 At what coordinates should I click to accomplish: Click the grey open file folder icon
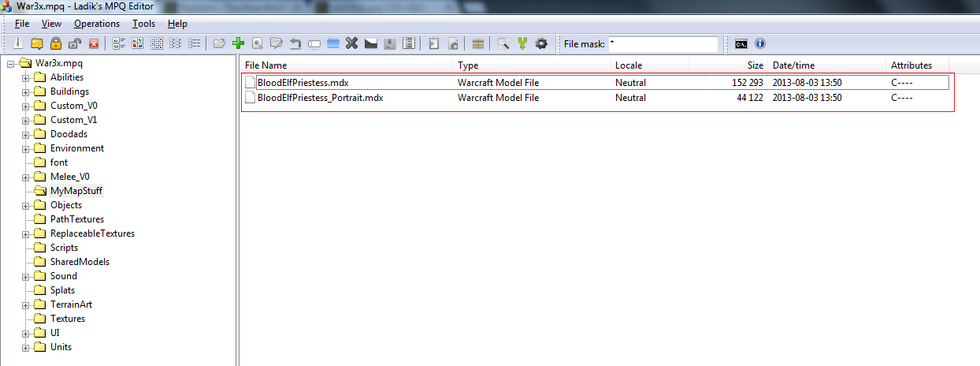click(219, 43)
